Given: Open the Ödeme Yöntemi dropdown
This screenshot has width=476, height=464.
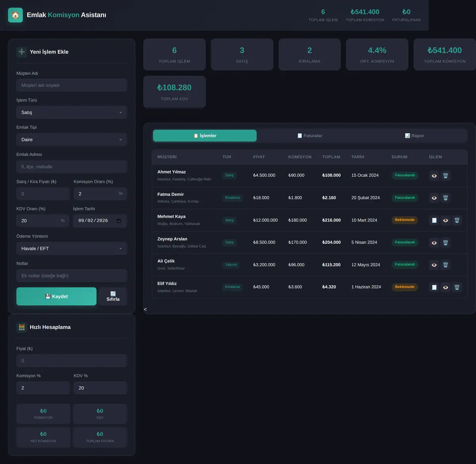Looking at the screenshot, I should [71, 248].
